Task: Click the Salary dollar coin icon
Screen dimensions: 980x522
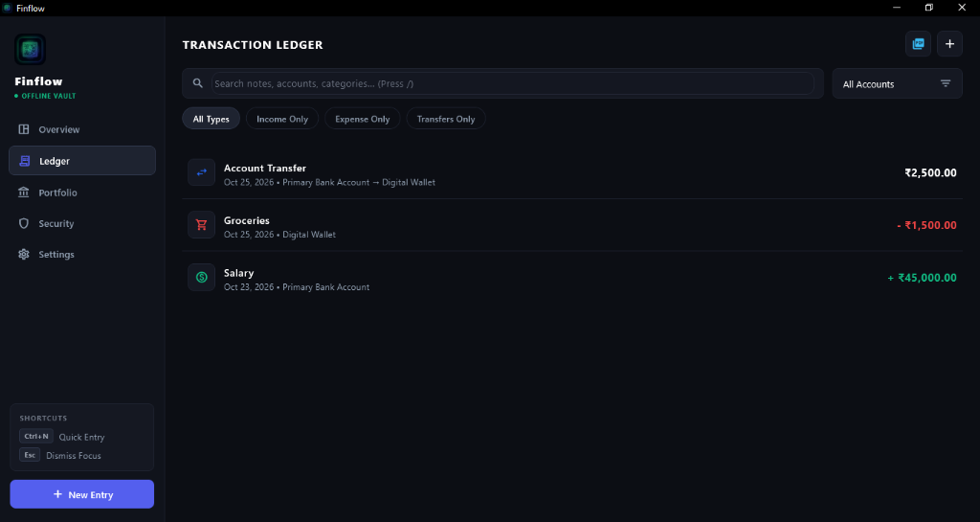Action: tap(201, 278)
